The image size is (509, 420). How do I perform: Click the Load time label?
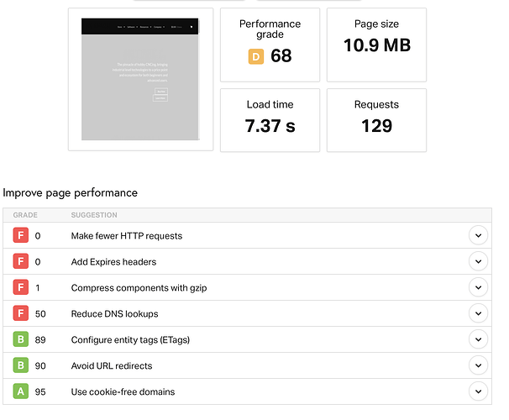point(270,104)
